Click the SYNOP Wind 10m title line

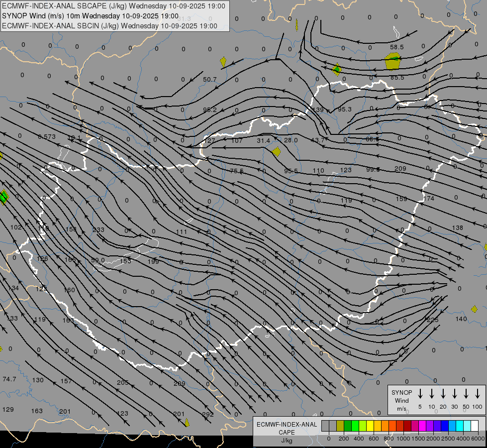(x=90, y=16)
